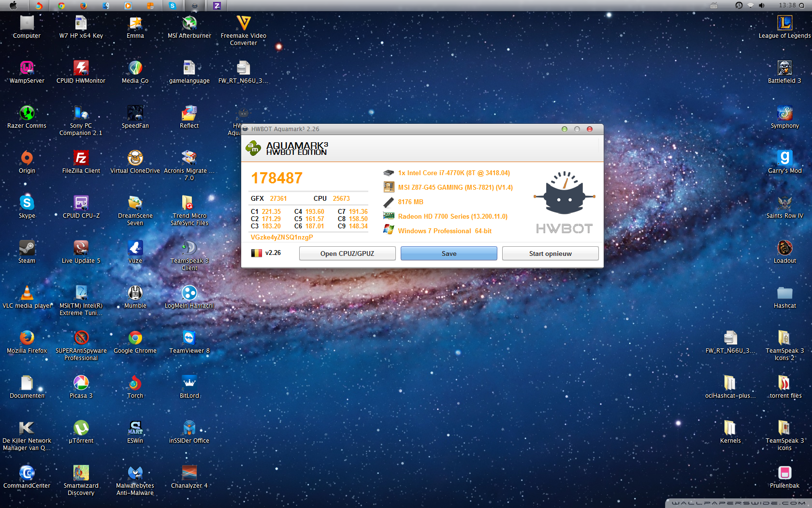Click the Start opnieuw button
This screenshot has height=508, width=812.
point(550,254)
